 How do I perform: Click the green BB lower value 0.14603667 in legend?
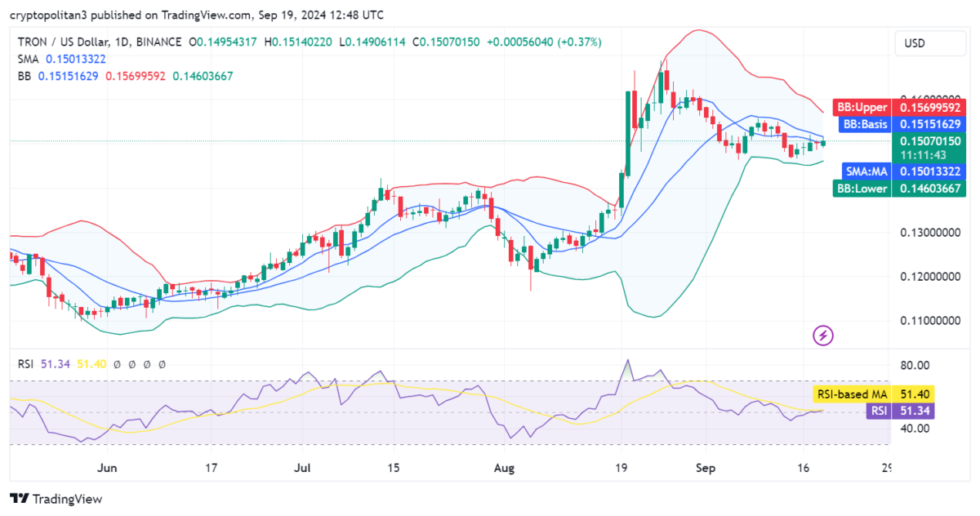203,76
